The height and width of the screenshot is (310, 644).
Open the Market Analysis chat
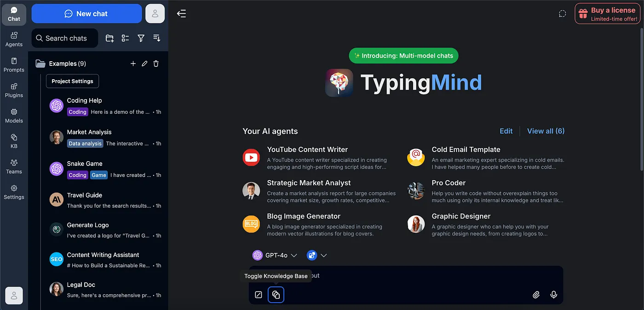point(105,137)
